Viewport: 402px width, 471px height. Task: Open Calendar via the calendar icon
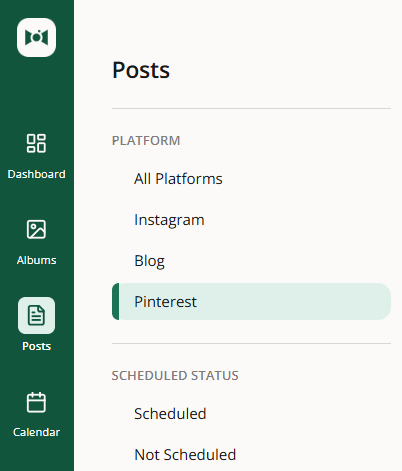coord(36,402)
